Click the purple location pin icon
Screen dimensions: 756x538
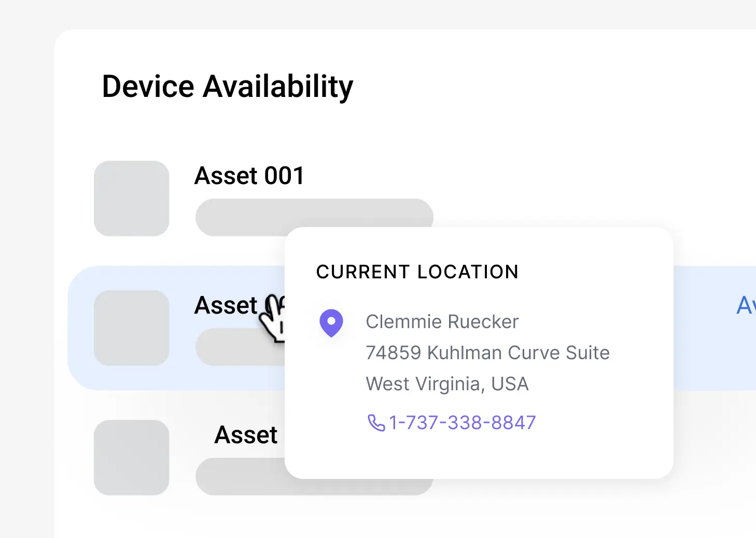click(x=331, y=323)
